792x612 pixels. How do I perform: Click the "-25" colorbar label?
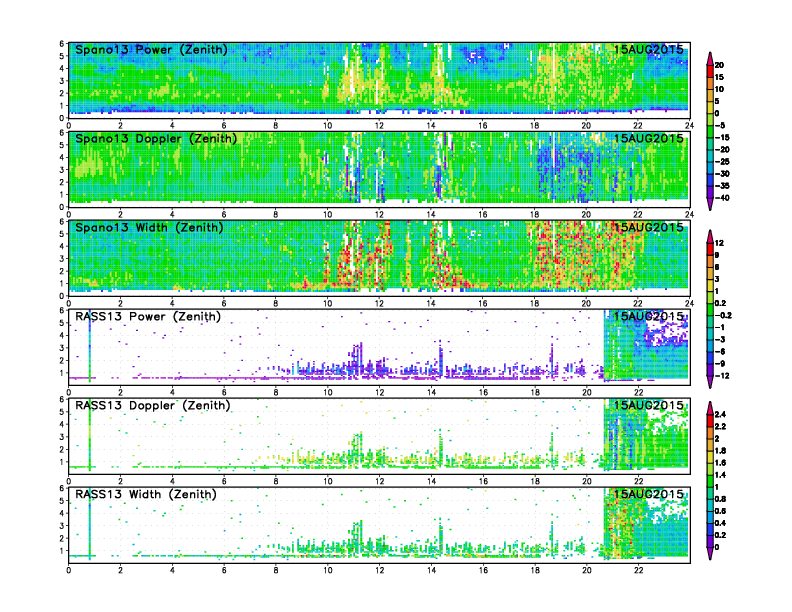click(722, 162)
